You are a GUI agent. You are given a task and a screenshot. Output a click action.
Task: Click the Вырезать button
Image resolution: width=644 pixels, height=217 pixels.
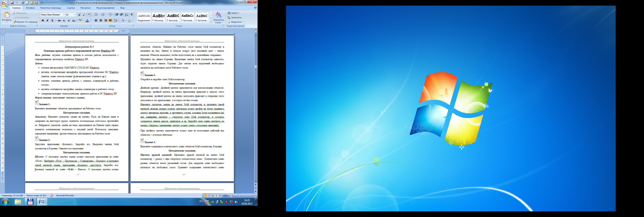(x=20, y=13)
